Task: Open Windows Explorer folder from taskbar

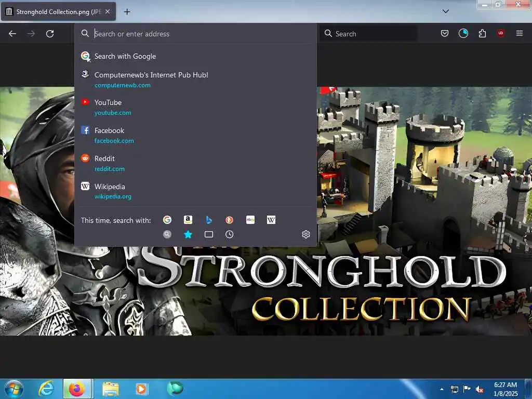Action: point(111,389)
